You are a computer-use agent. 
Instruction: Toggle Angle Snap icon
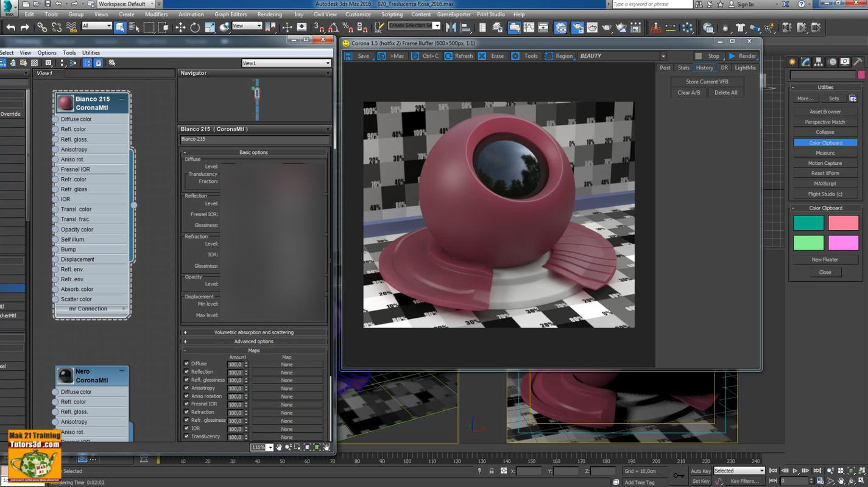[x=333, y=27]
